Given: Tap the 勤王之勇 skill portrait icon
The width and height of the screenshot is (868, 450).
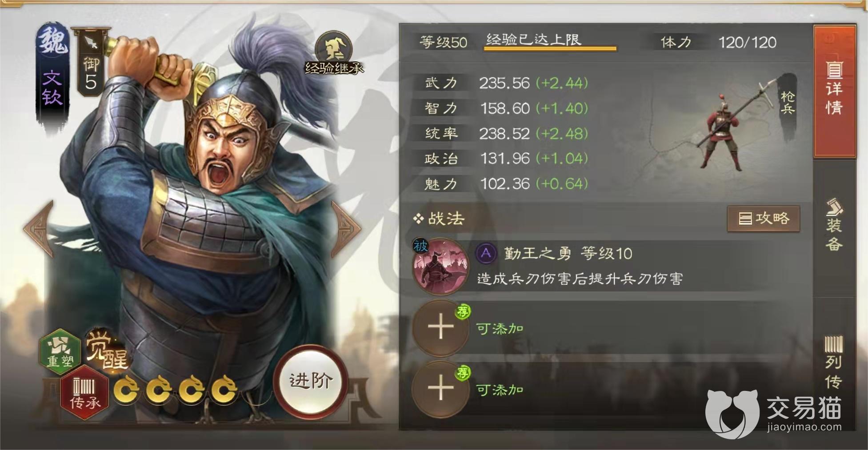Looking at the screenshot, I should pyautogui.click(x=441, y=267).
